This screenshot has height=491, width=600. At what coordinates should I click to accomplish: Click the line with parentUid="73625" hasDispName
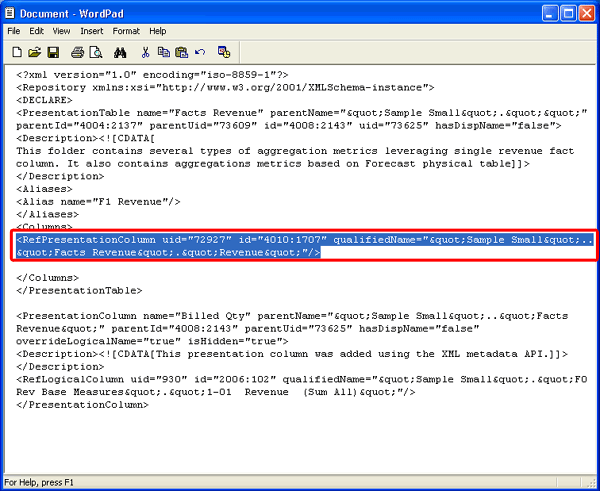pyautogui.click(x=248, y=328)
